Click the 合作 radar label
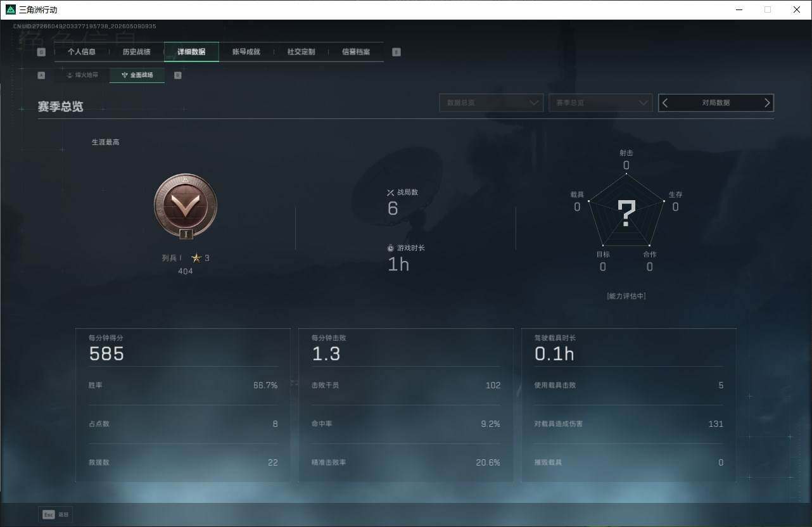Screen dimensions: 812x527 coord(650,254)
